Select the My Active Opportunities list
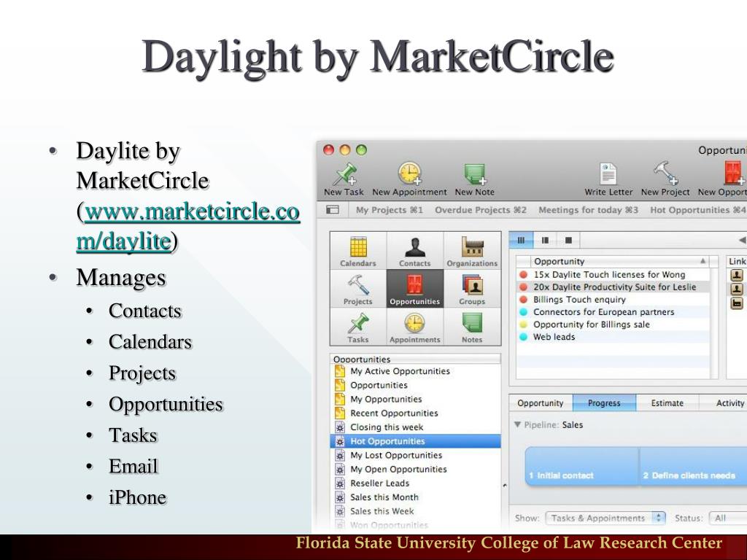The height and width of the screenshot is (560, 747). coord(415,371)
